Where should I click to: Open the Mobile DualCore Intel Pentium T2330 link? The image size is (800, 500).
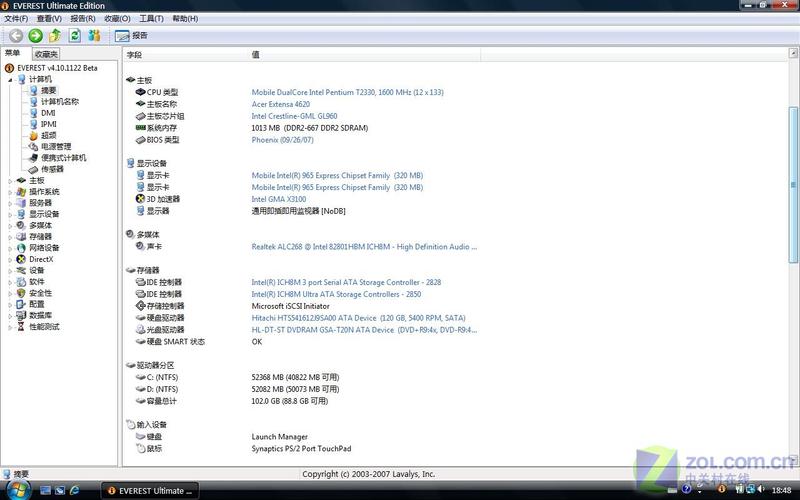pos(347,92)
